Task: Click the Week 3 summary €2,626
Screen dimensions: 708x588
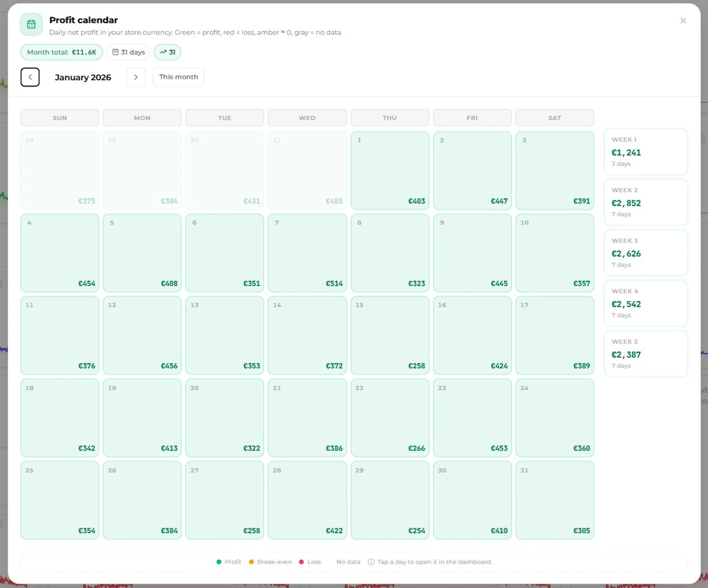Action: pyautogui.click(x=646, y=253)
